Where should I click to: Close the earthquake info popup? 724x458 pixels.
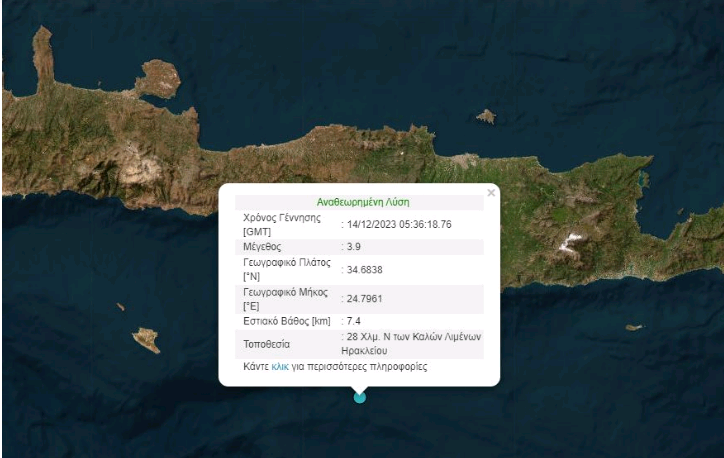point(490,193)
